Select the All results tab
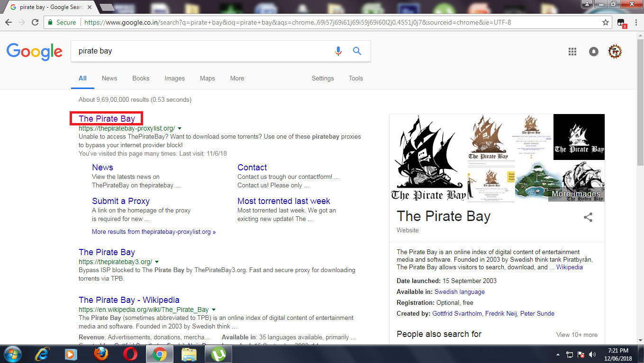The height and width of the screenshot is (363, 644). [82, 79]
